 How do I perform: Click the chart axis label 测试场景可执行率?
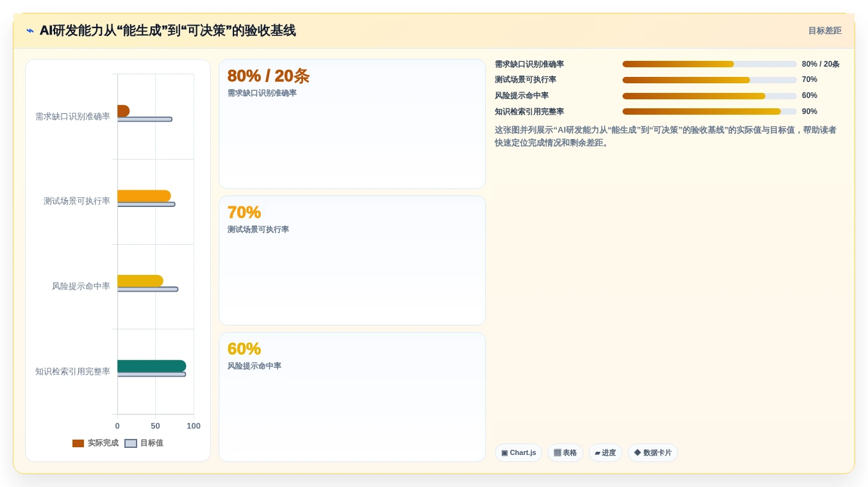coord(77,201)
